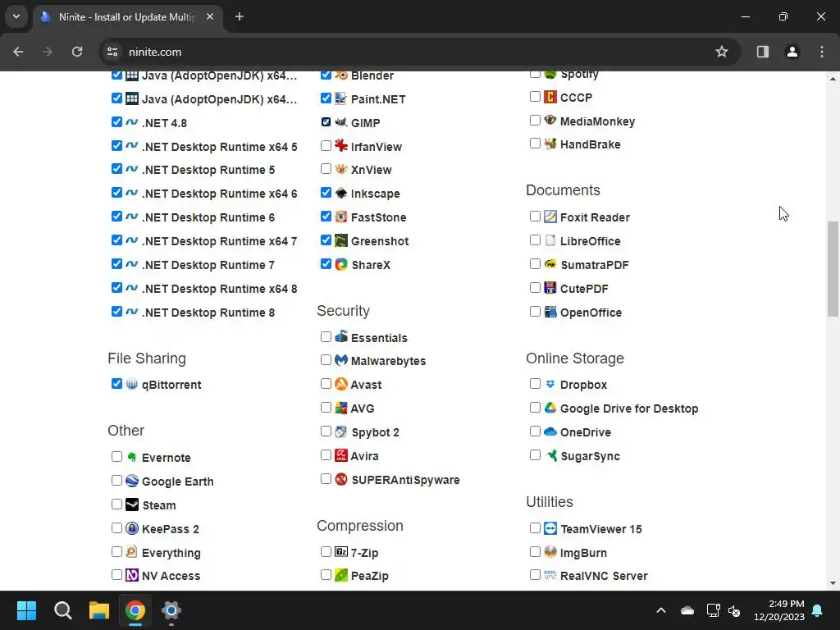Image resolution: width=840 pixels, height=630 pixels.
Task: Reload the Ninite page
Action: [77, 52]
